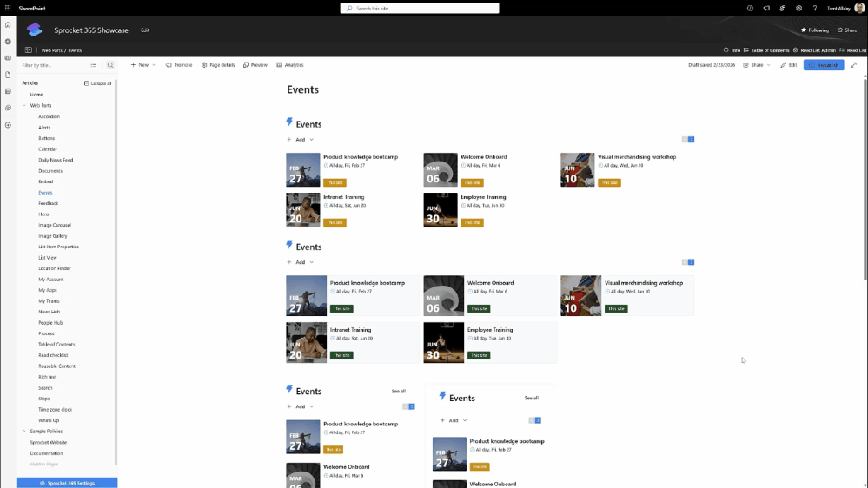
Task: Click the pencil Edit button in the toolbar
Action: [789, 65]
